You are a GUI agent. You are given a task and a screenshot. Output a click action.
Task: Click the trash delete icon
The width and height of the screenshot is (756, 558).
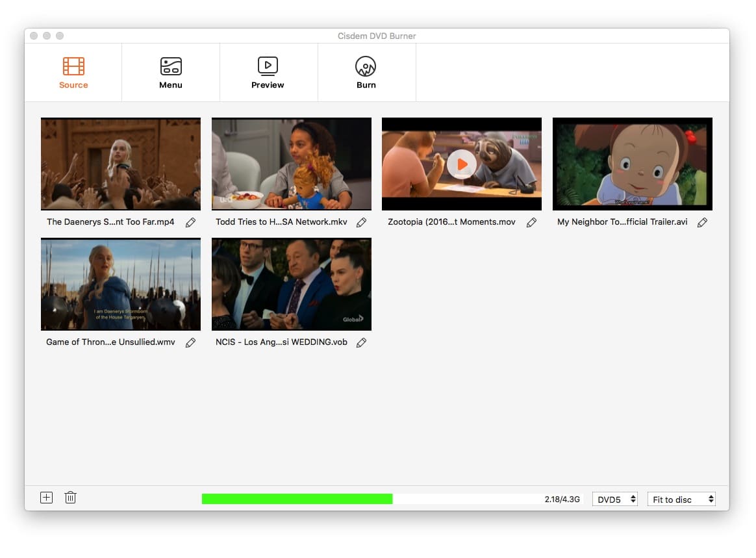pyautogui.click(x=70, y=497)
